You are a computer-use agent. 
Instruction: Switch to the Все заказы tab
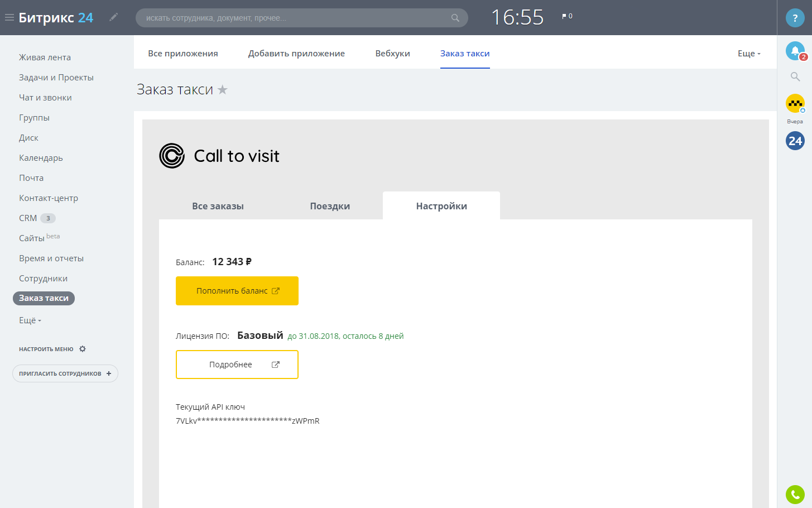click(x=218, y=206)
